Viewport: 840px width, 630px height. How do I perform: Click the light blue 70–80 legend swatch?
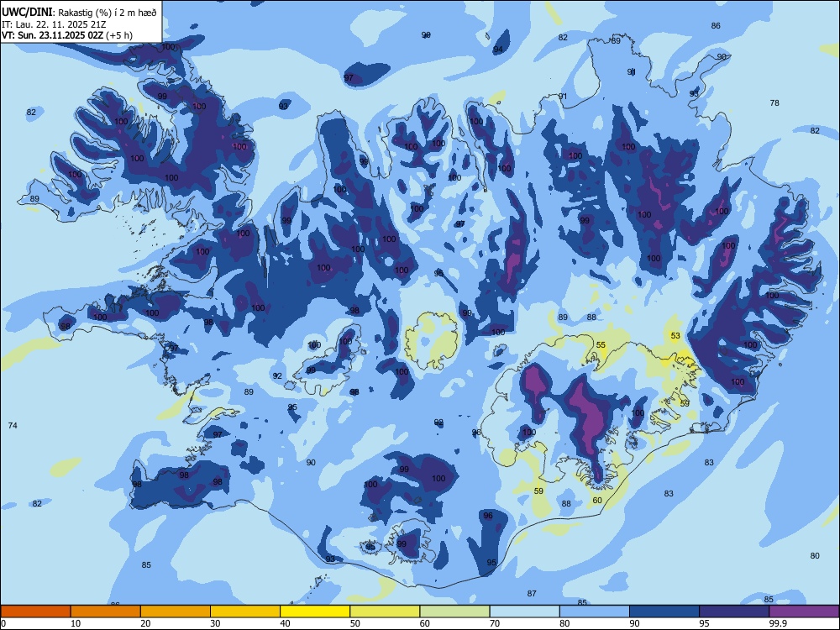(x=524, y=612)
